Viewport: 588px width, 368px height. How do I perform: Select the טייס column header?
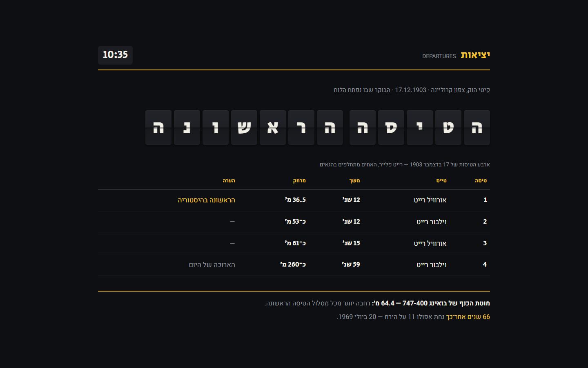[x=441, y=180]
